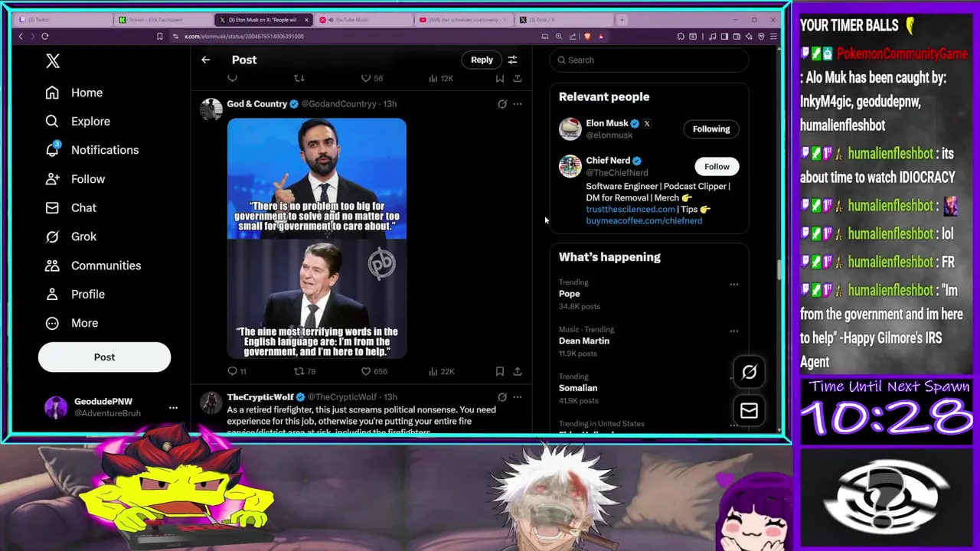Bookmark the post with 12K views

(x=500, y=78)
